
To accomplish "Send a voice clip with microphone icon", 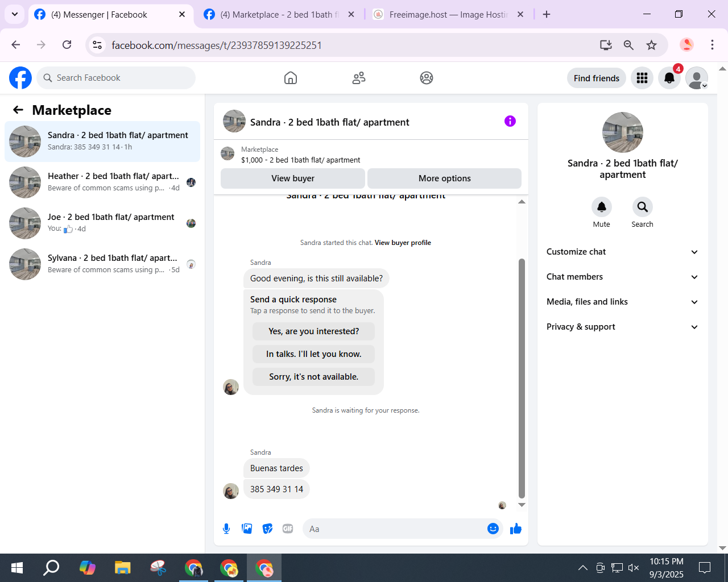I will (x=226, y=529).
